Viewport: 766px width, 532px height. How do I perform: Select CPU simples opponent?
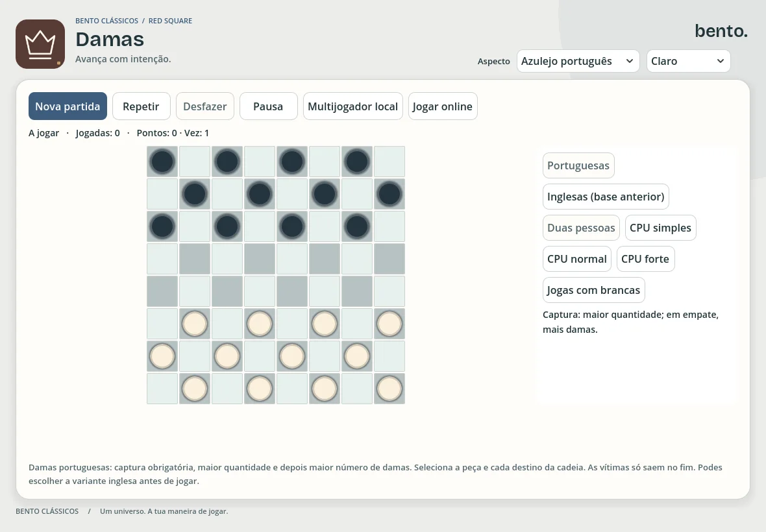(660, 228)
